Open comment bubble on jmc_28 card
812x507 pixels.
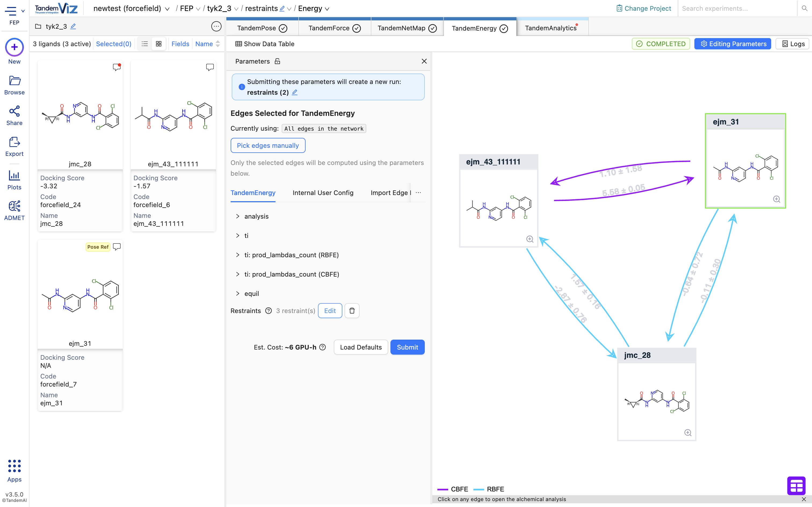[117, 67]
